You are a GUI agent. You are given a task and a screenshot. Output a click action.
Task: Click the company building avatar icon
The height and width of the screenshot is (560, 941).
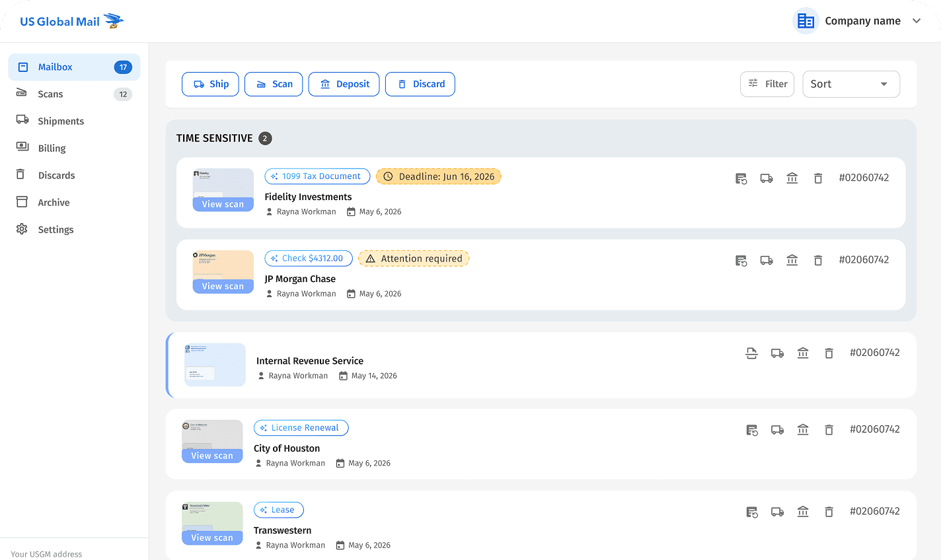(806, 21)
